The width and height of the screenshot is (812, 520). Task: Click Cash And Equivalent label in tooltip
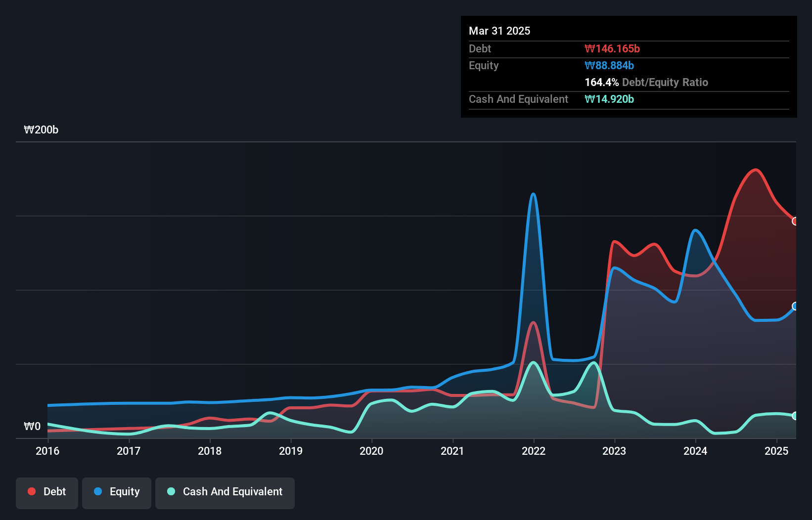(x=518, y=99)
